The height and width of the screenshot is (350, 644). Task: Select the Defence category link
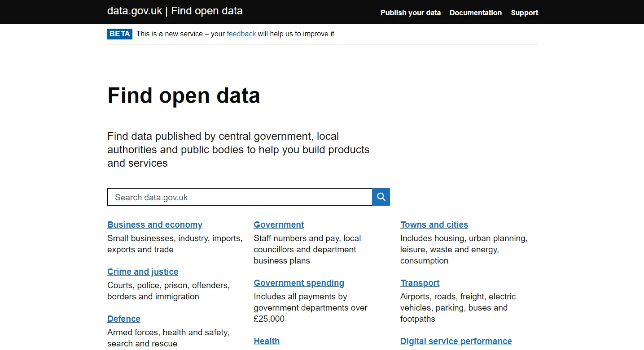[x=124, y=319]
